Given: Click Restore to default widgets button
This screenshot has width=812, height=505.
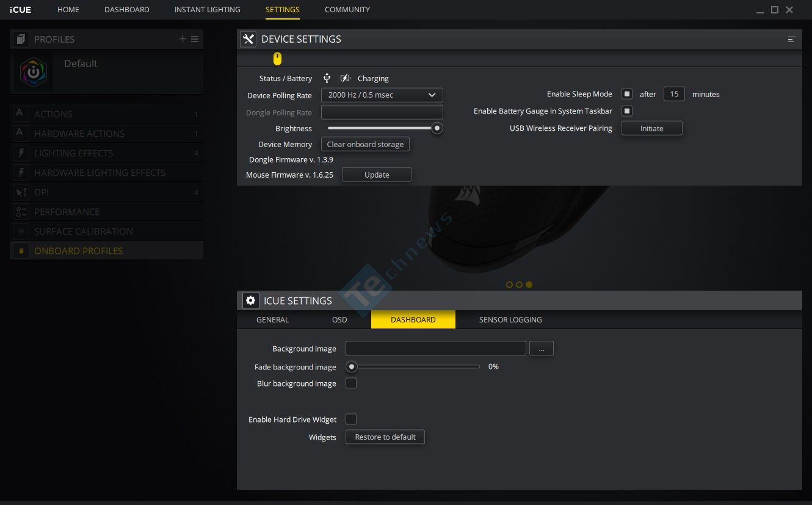Looking at the screenshot, I should click(x=385, y=437).
